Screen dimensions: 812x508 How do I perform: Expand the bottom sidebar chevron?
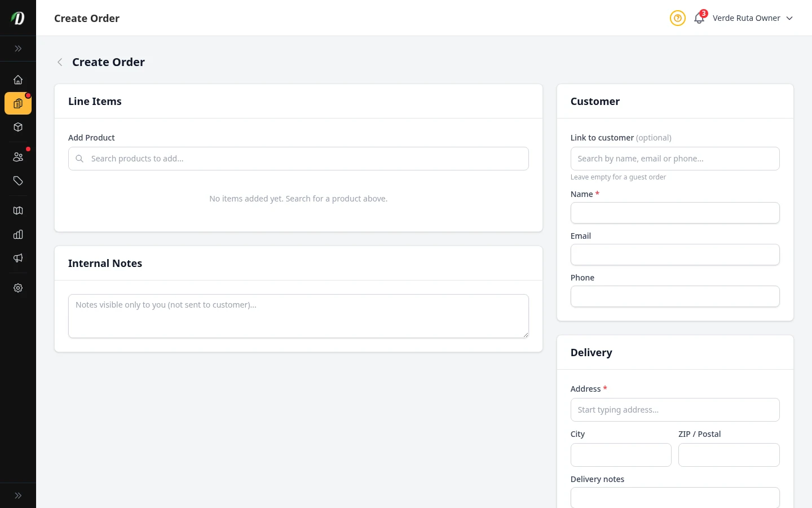pyautogui.click(x=18, y=495)
